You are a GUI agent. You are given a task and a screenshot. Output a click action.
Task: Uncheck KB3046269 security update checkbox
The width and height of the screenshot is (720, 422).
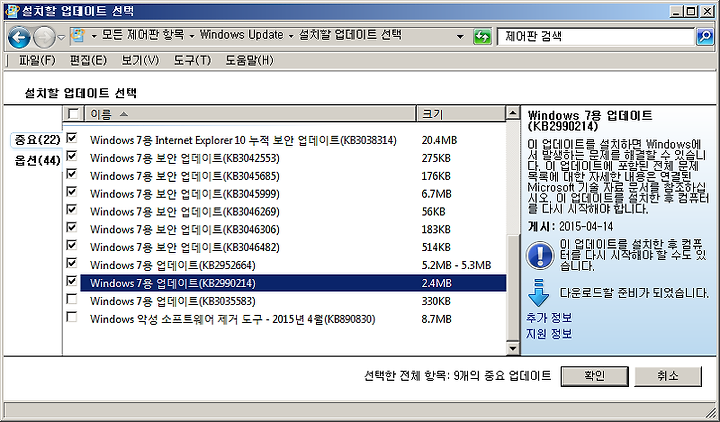72,209
